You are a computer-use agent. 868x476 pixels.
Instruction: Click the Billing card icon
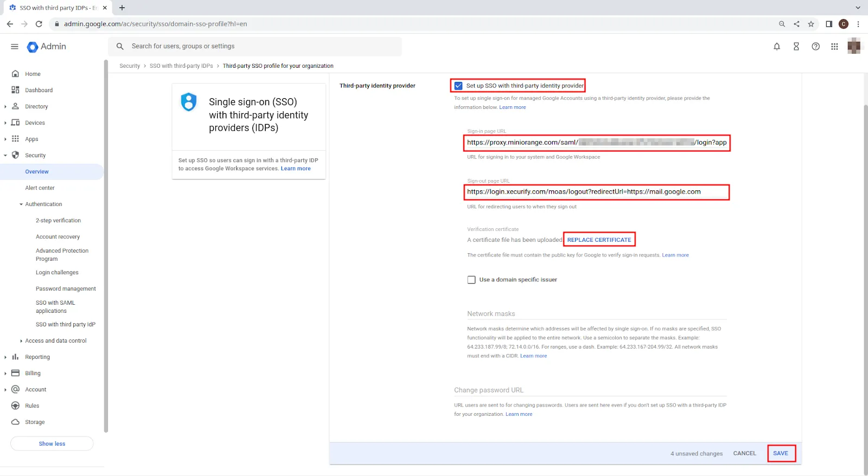click(x=15, y=373)
